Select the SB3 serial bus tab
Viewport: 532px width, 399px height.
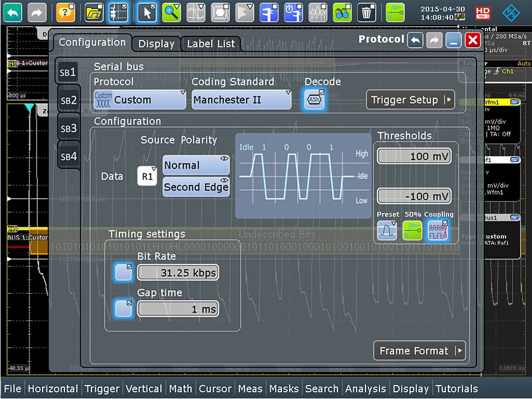[x=68, y=129]
